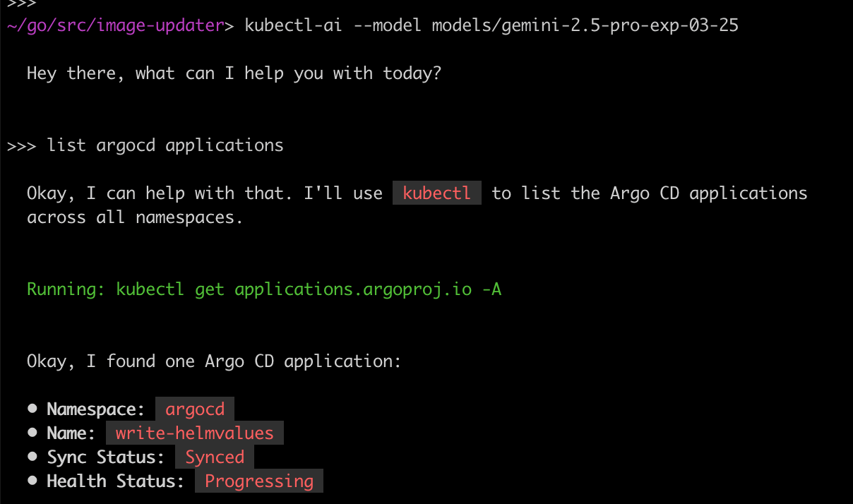Click the bullet next to Namespace
The width and height of the screenshot is (853, 504).
(x=32, y=409)
